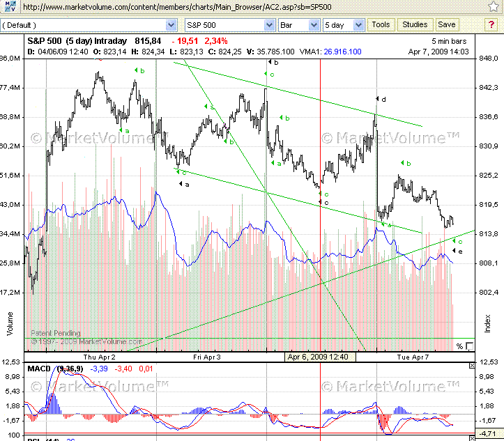Click the 815,84 last price value
The width and height of the screenshot is (504, 441).
148,41
